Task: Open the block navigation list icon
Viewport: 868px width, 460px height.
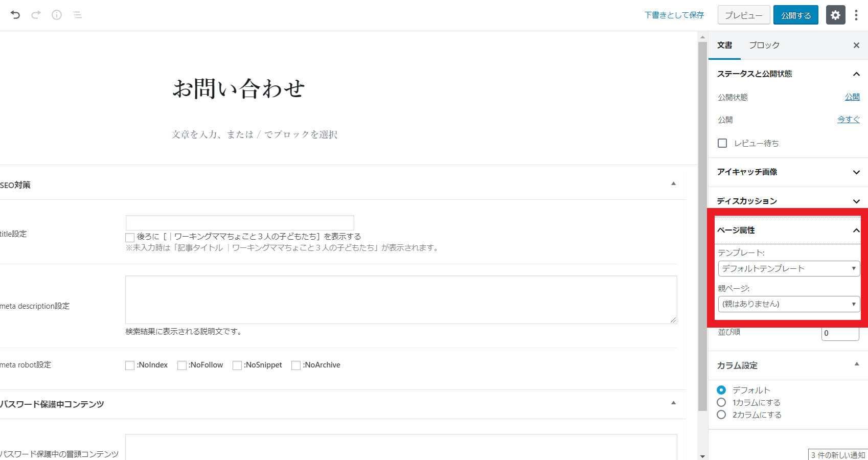Action: 77,15
